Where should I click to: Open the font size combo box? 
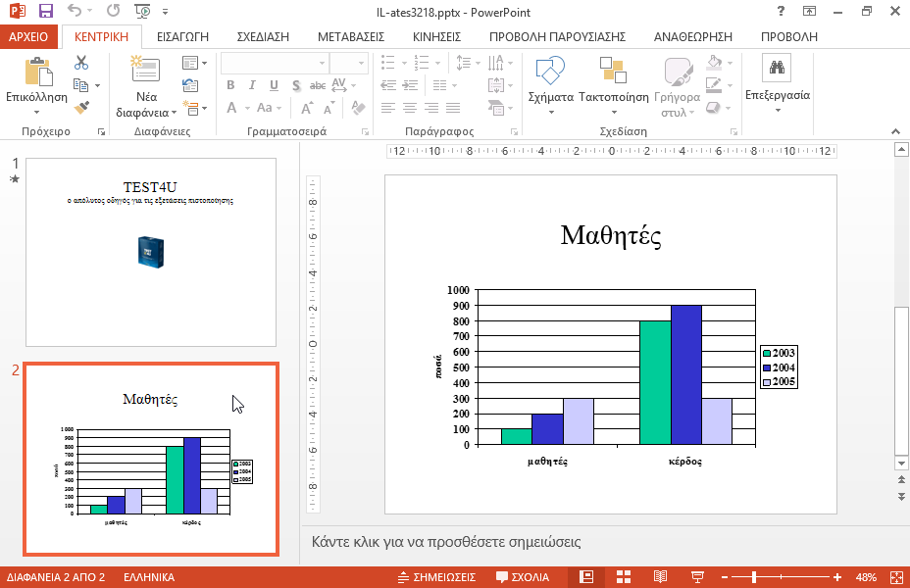pos(349,63)
